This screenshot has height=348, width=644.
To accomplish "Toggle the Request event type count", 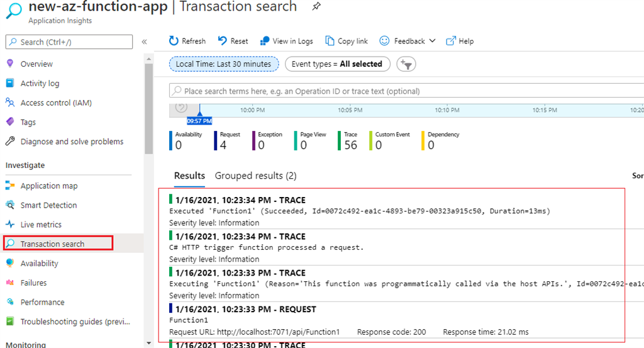I will pyautogui.click(x=230, y=141).
